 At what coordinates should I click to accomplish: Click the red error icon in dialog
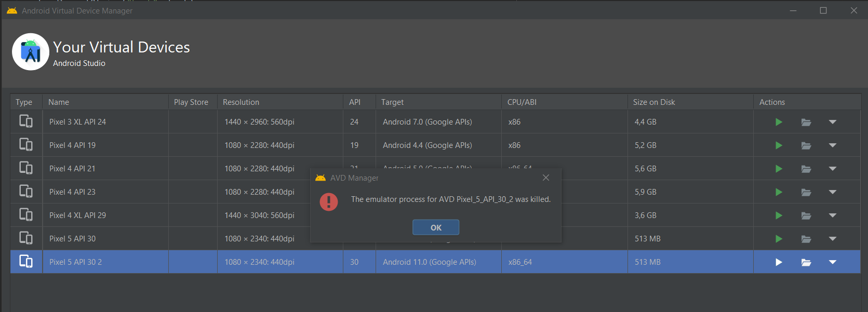coord(329,201)
